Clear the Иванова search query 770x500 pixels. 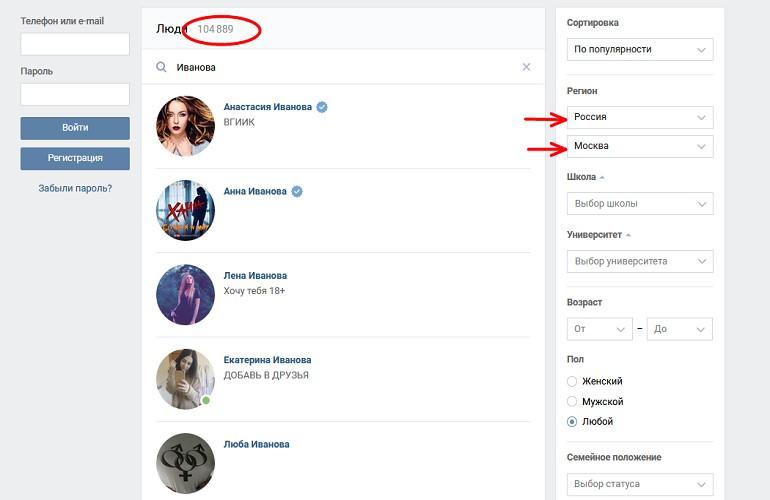point(526,67)
